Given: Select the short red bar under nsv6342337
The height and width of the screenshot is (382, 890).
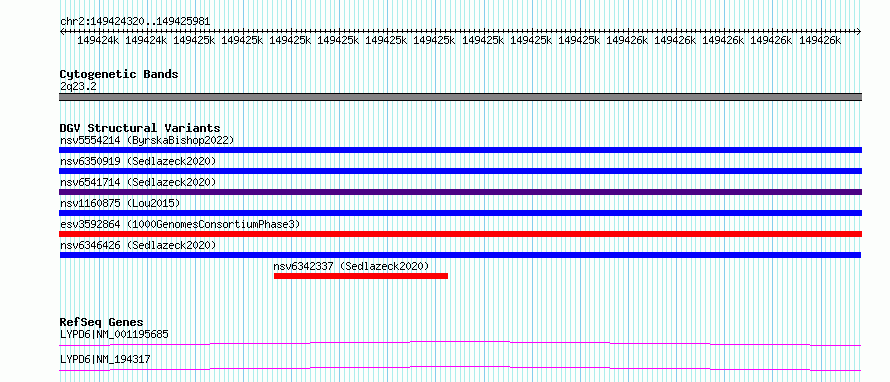Looking at the screenshot, I should (x=361, y=276).
